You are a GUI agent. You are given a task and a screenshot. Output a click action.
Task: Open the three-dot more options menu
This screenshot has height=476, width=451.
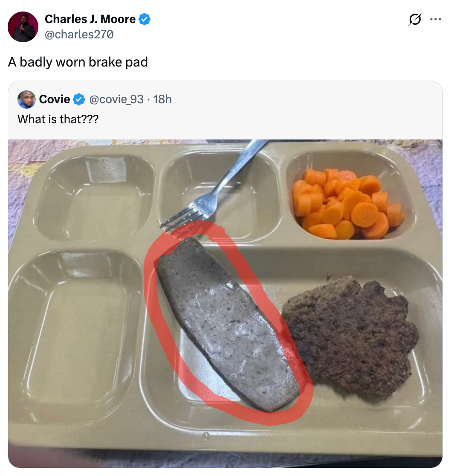point(435,20)
